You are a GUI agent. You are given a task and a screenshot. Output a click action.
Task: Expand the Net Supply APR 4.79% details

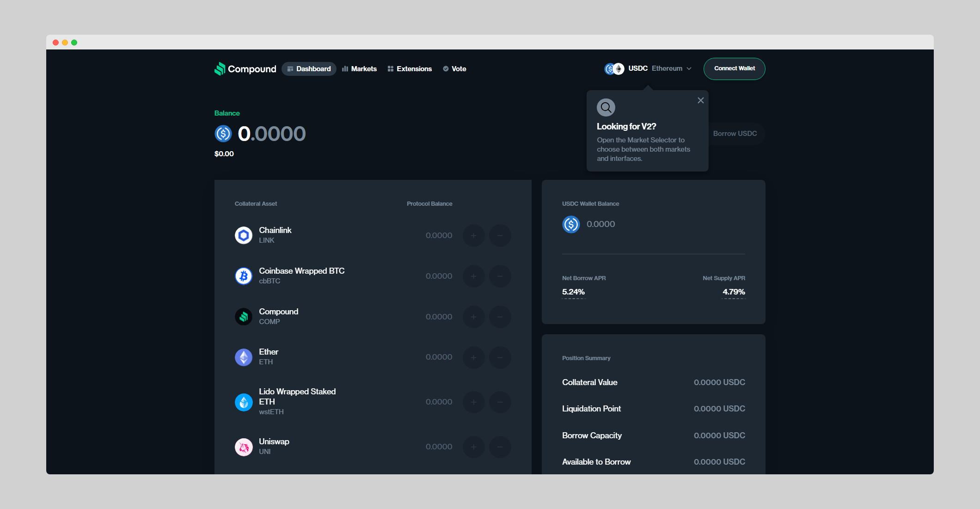pos(734,292)
